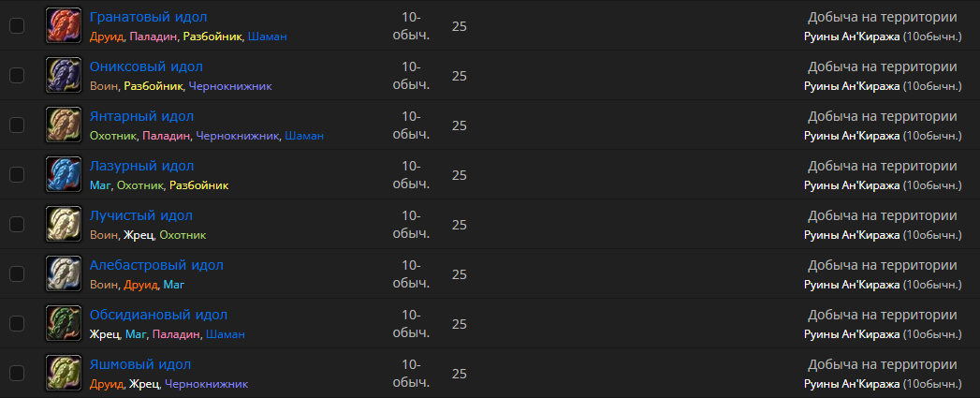Open the Лучистый идол item page

click(141, 215)
